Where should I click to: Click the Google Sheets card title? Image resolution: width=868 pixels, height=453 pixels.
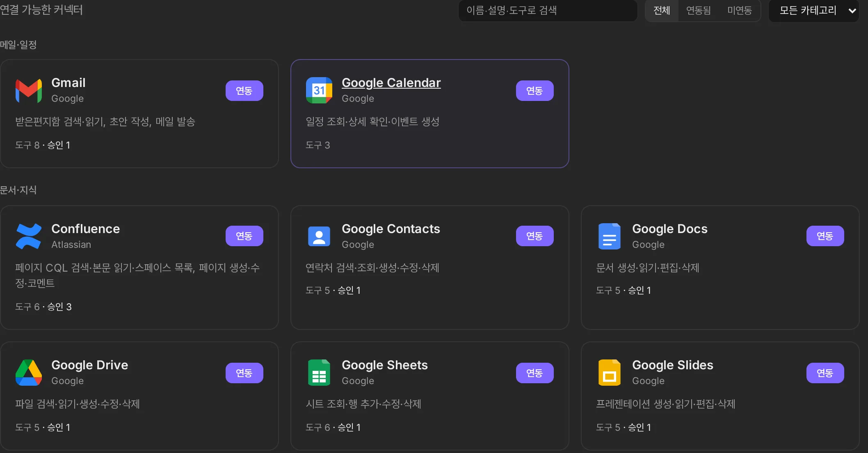[385, 365]
